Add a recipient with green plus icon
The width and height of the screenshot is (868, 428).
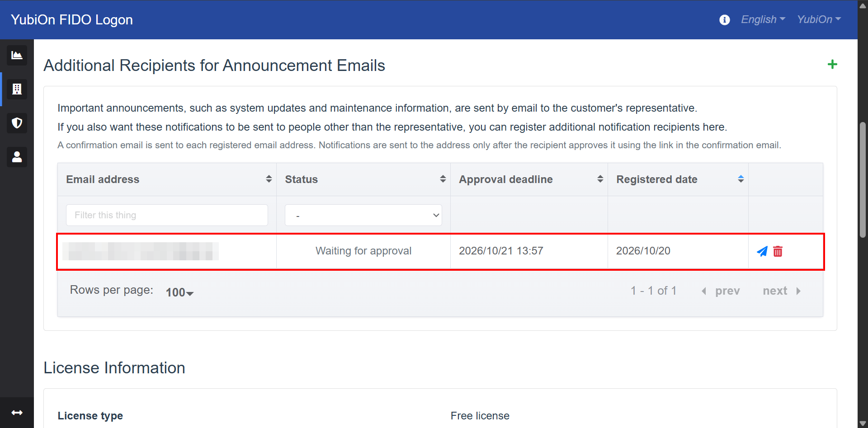(x=832, y=65)
